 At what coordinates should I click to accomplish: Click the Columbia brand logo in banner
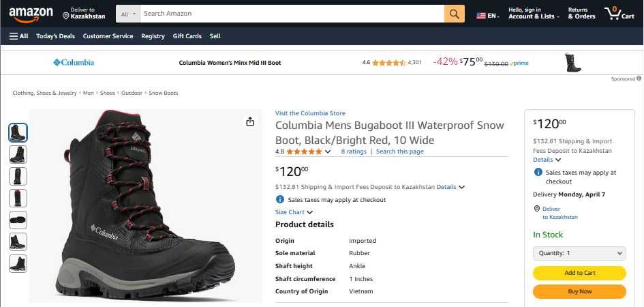click(74, 63)
